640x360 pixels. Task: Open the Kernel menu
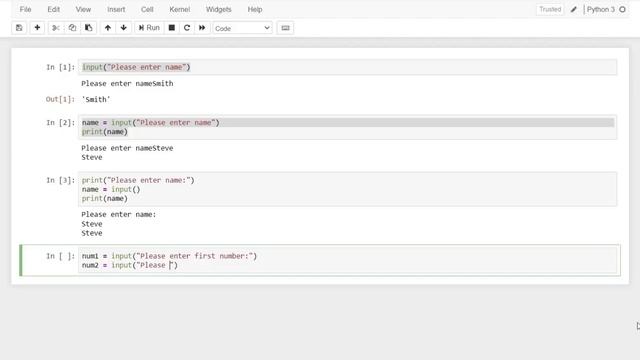180,9
